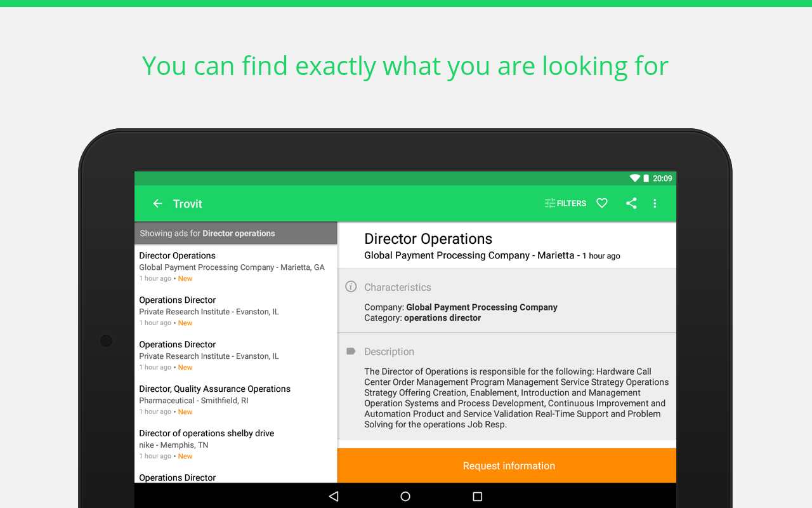Screen dimensions: 812x508
Task: Tap the back arrow beside Trovit
Action: click(158, 204)
